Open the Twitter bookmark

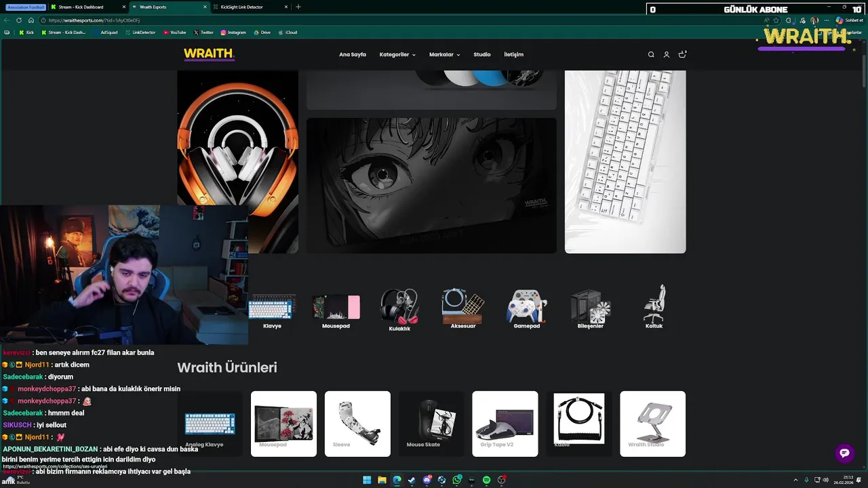coord(203,33)
